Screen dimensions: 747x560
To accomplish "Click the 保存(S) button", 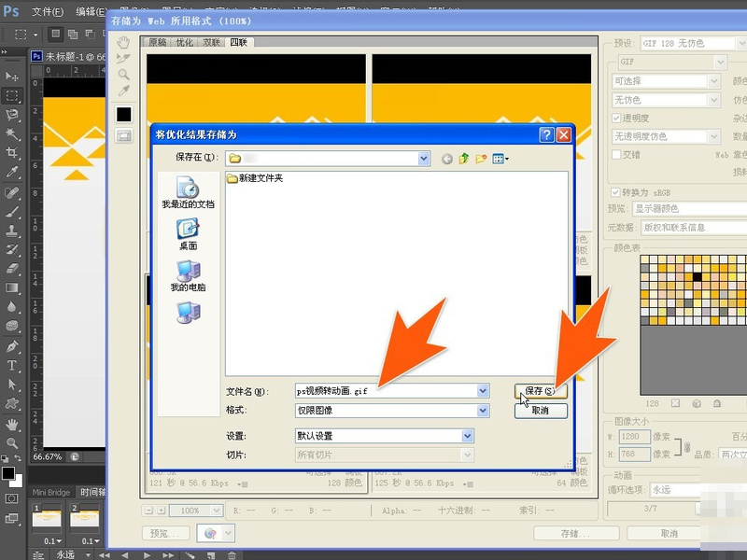I will point(541,391).
